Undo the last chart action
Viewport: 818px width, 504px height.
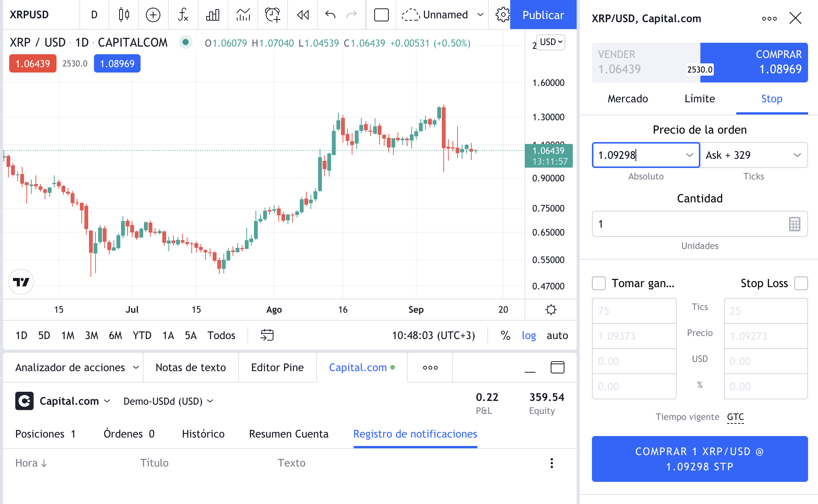(x=330, y=15)
